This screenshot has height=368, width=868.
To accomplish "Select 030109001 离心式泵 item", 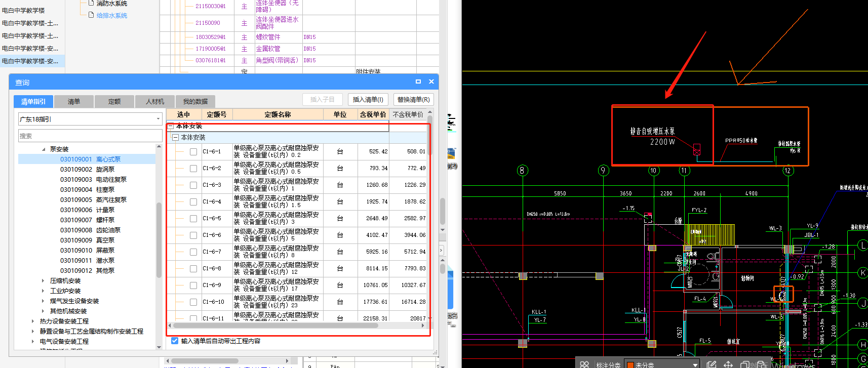I will click(90, 159).
